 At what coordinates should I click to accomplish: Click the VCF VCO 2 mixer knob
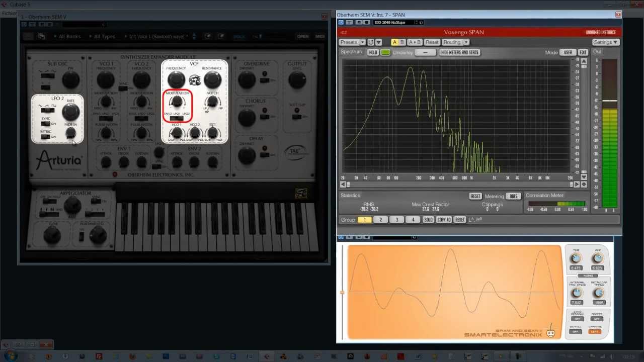(195, 133)
